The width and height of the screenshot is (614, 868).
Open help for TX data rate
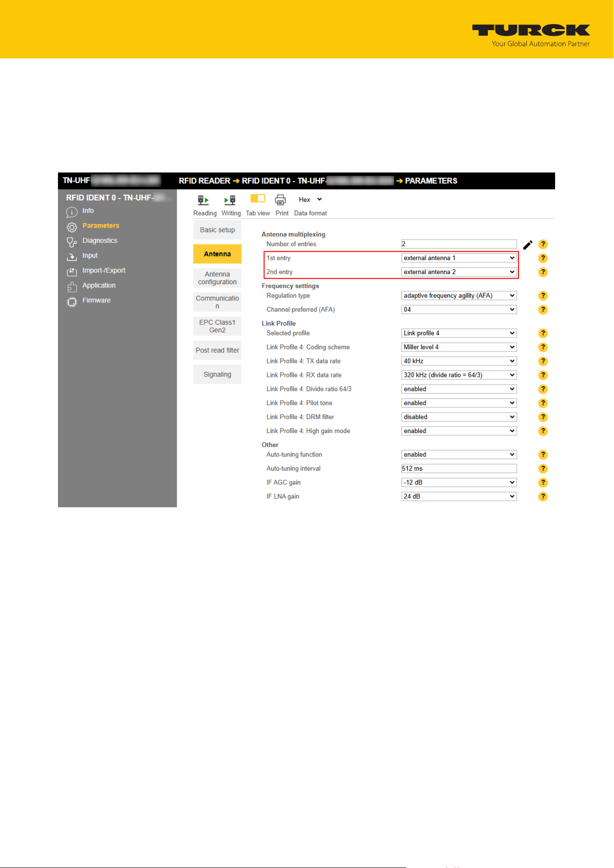tap(543, 361)
